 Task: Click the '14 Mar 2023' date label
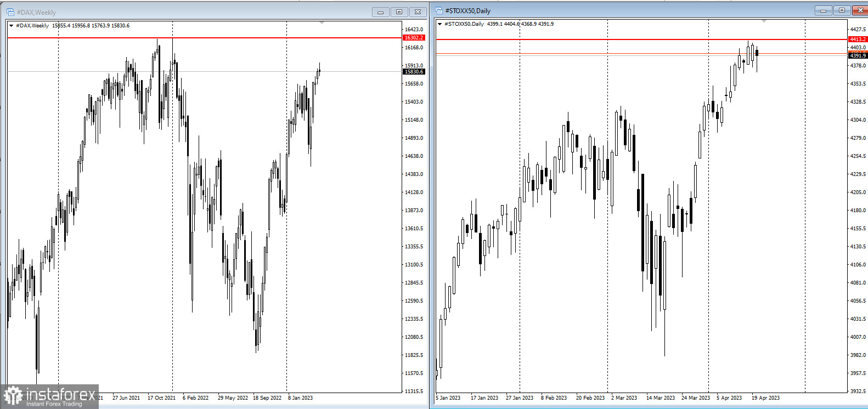(x=661, y=398)
